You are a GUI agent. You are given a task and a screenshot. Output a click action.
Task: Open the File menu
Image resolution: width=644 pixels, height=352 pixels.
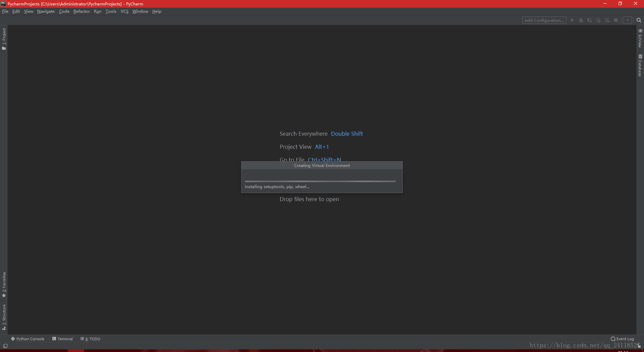pos(5,11)
